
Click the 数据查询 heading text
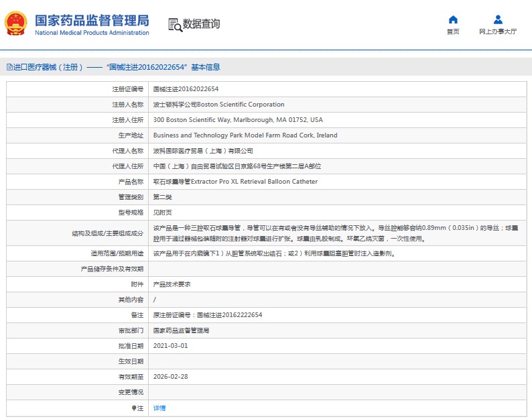click(201, 24)
